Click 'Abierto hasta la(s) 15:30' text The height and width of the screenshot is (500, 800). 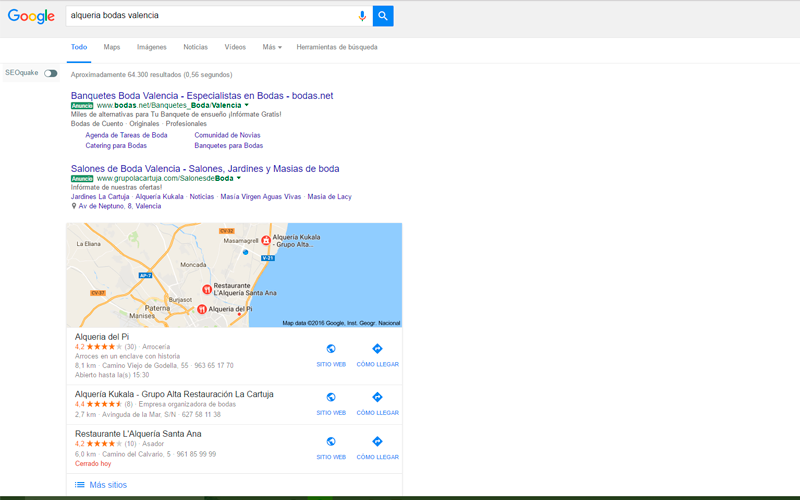[112, 375]
